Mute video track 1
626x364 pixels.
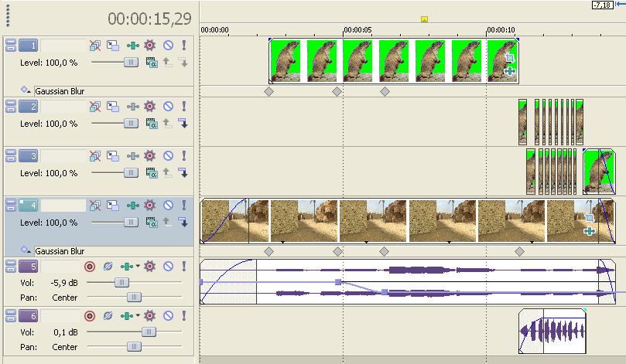click(168, 46)
